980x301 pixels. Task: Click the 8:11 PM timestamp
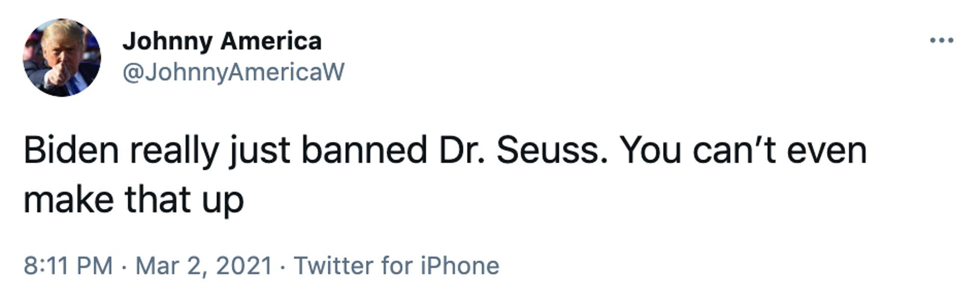tap(68, 266)
